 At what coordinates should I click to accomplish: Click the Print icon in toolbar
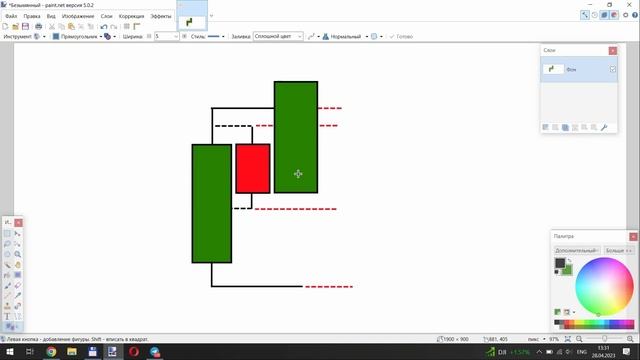(x=38, y=27)
